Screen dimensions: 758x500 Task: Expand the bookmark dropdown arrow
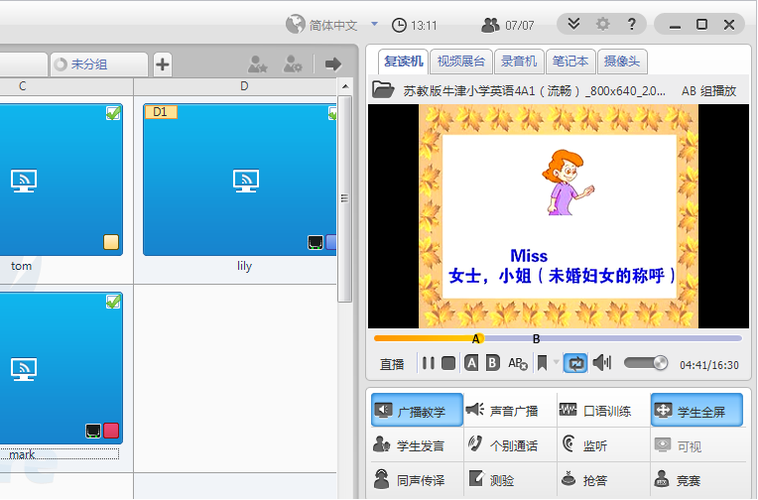tap(556, 362)
